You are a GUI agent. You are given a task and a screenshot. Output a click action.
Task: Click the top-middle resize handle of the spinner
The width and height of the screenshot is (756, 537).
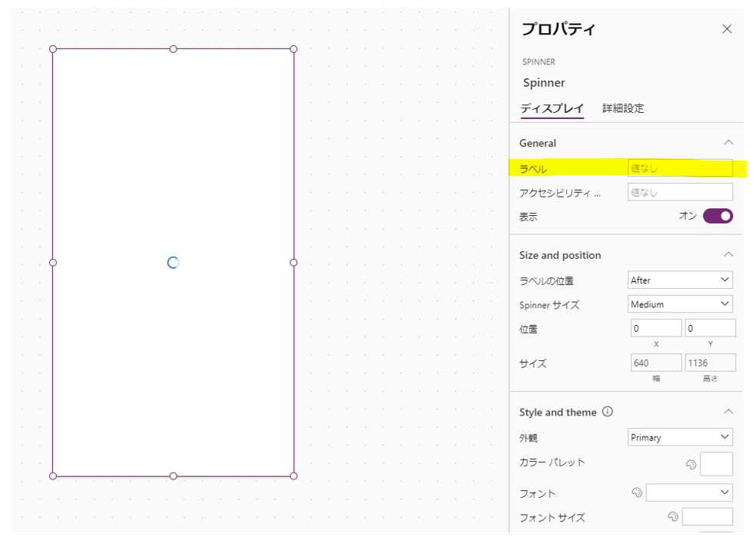[173, 49]
